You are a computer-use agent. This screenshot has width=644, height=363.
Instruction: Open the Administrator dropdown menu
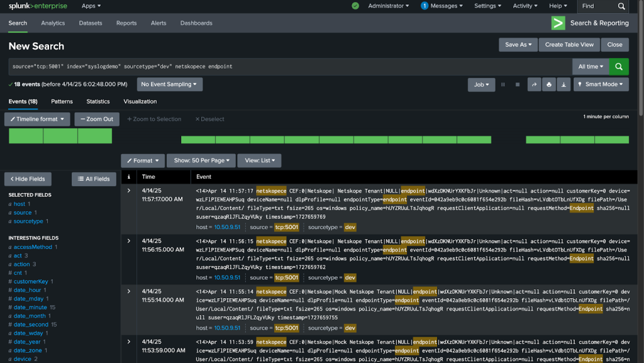pyautogui.click(x=389, y=6)
